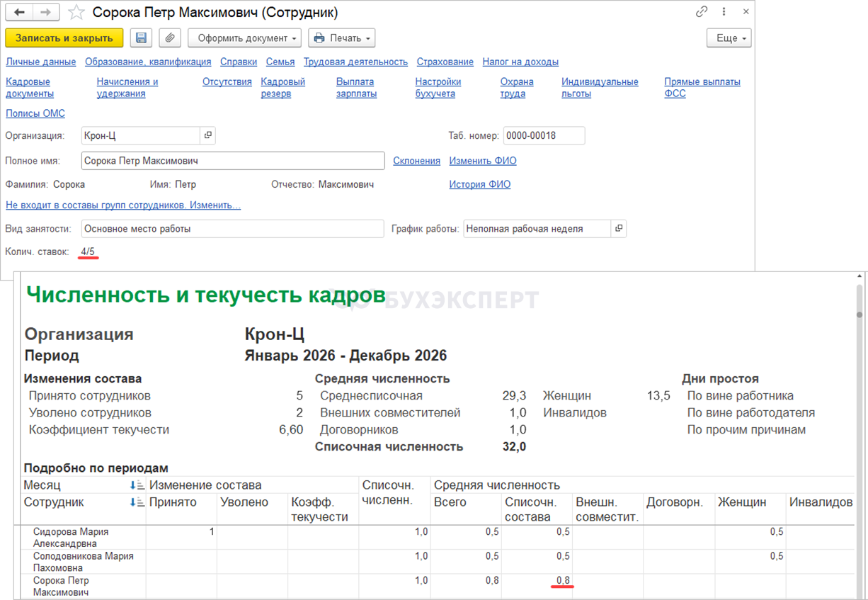Open the work schedule details icon

click(619, 229)
